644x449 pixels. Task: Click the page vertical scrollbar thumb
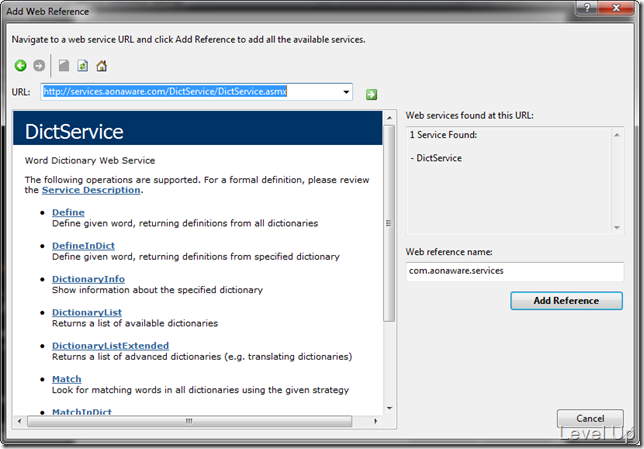[x=389, y=223]
